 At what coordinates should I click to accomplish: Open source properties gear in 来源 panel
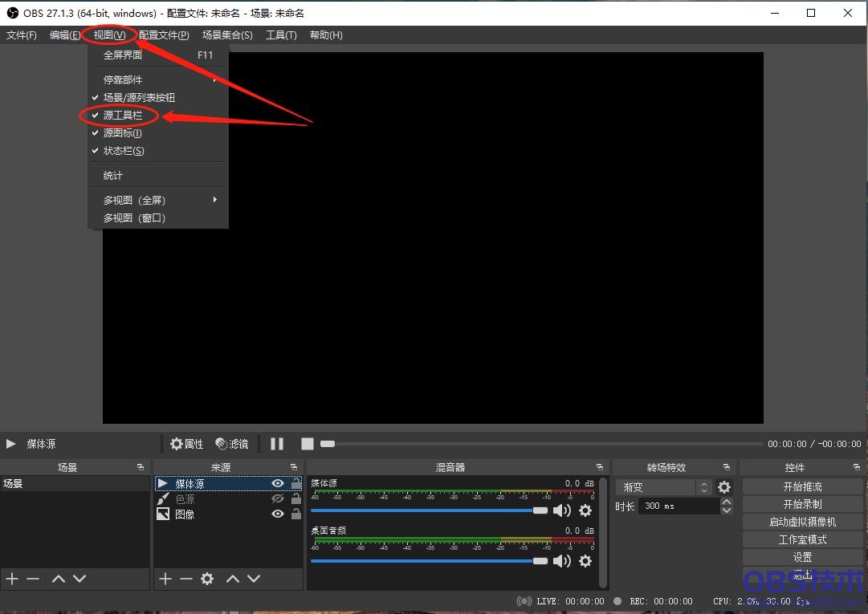point(207,579)
